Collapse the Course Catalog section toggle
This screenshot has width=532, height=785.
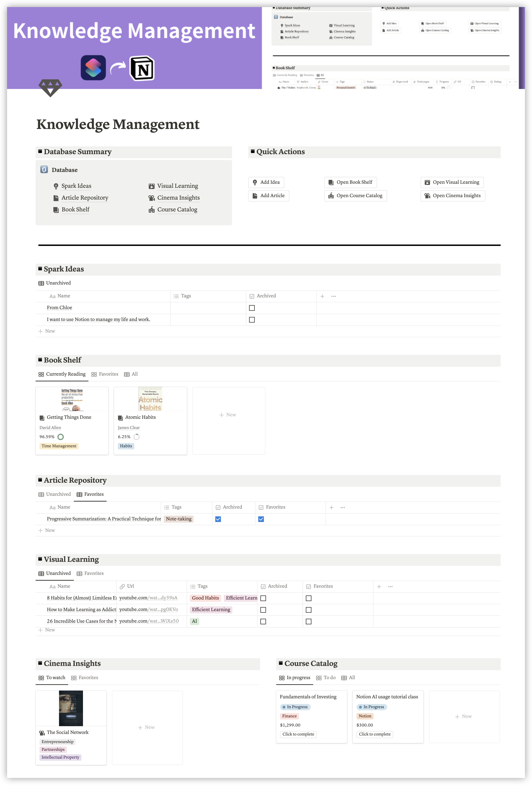(281, 663)
